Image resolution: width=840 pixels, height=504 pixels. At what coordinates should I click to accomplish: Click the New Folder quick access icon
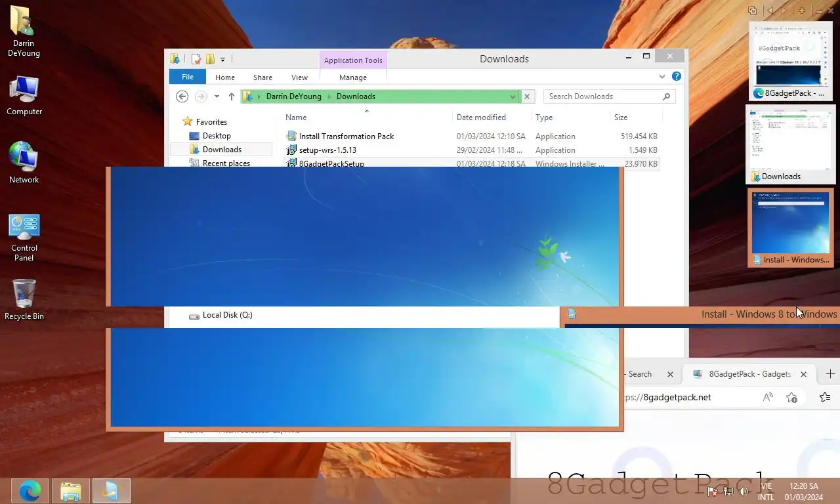[210, 59]
